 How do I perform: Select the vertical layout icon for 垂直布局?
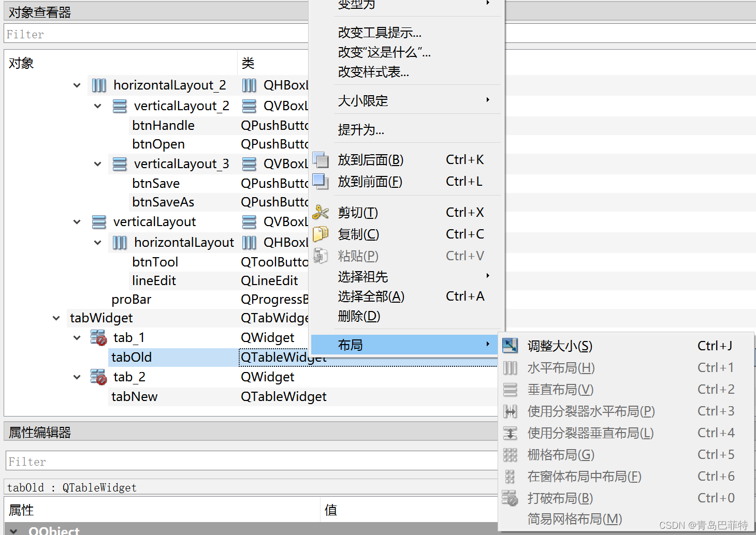click(511, 389)
